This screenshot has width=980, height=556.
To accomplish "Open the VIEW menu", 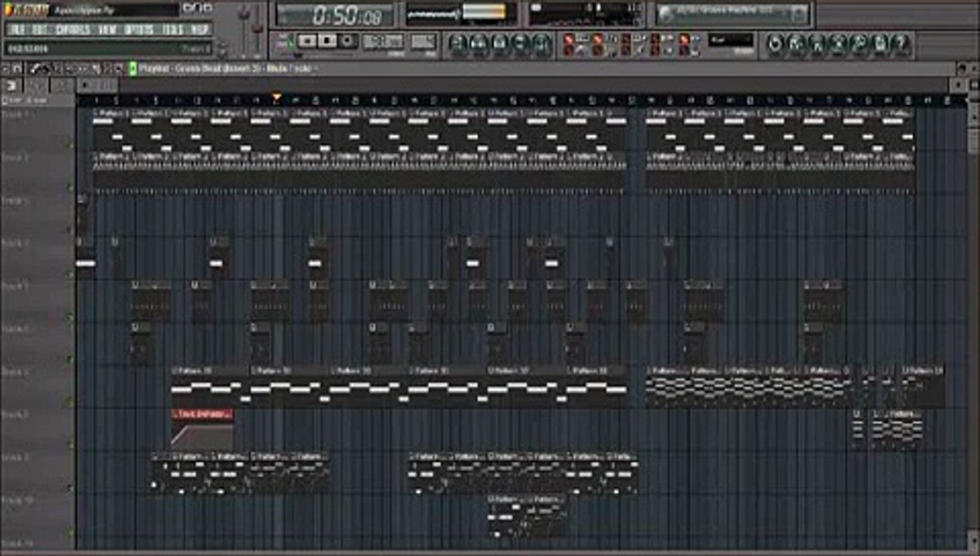I will coord(108,30).
